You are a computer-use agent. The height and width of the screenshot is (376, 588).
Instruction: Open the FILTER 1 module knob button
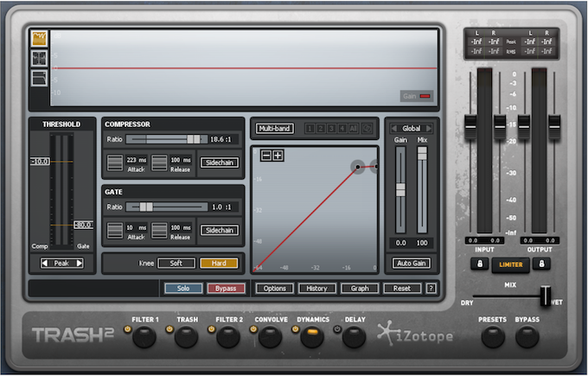click(x=144, y=336)
